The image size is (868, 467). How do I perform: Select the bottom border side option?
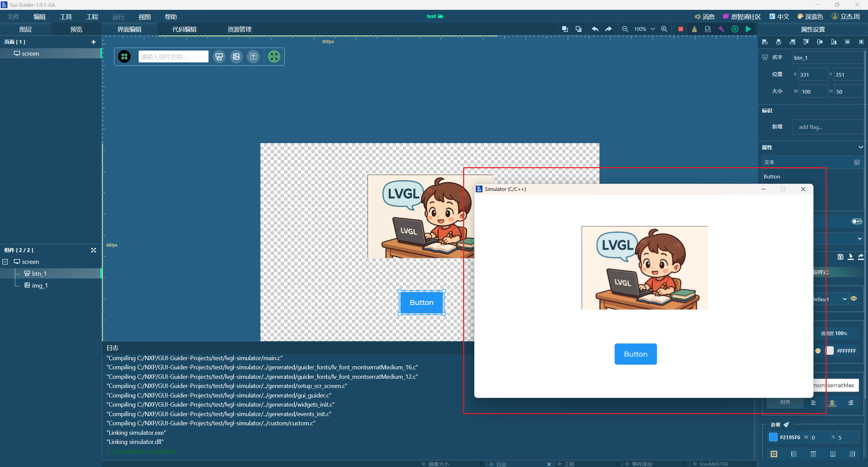click(833, 454)
